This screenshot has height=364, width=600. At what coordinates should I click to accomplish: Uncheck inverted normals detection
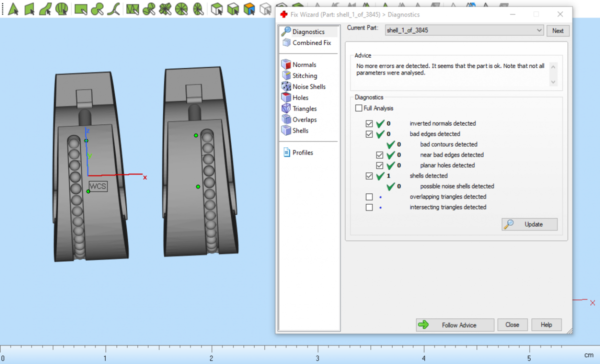tap(369, 123)
